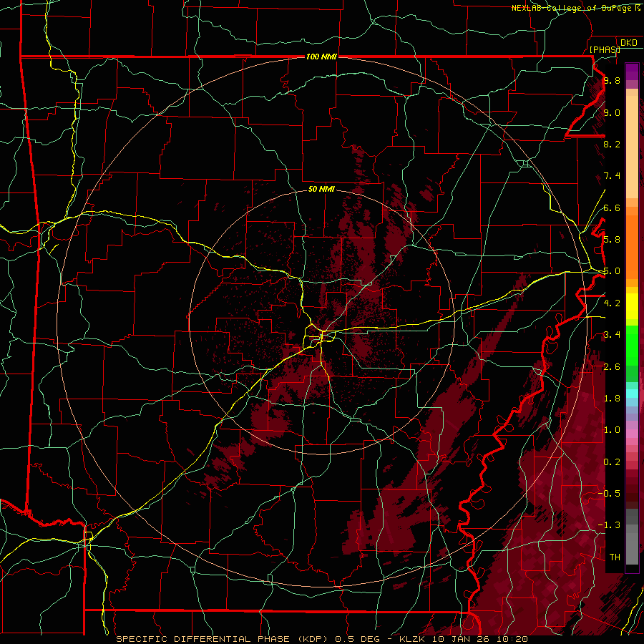Screen dimensions: 644x644
Task: Pick the bright green swatch on the color bar
Action: click(x=632, y=345)
